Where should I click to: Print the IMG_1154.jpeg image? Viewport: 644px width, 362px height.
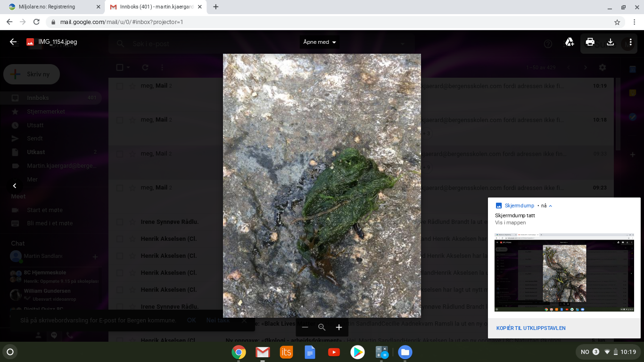click(x=590, y=42)
